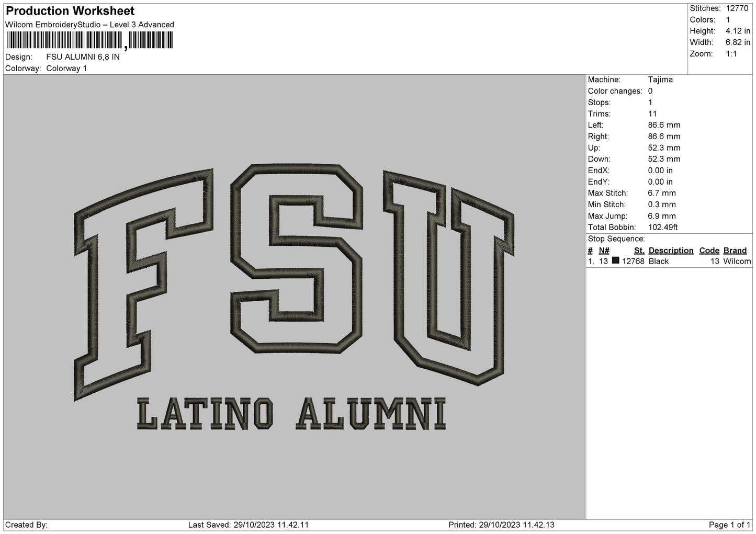Image resolution: width=756 pixels, height=534 pixels.
Task: Click the black thread color swatch
Action: click(616, 260)
